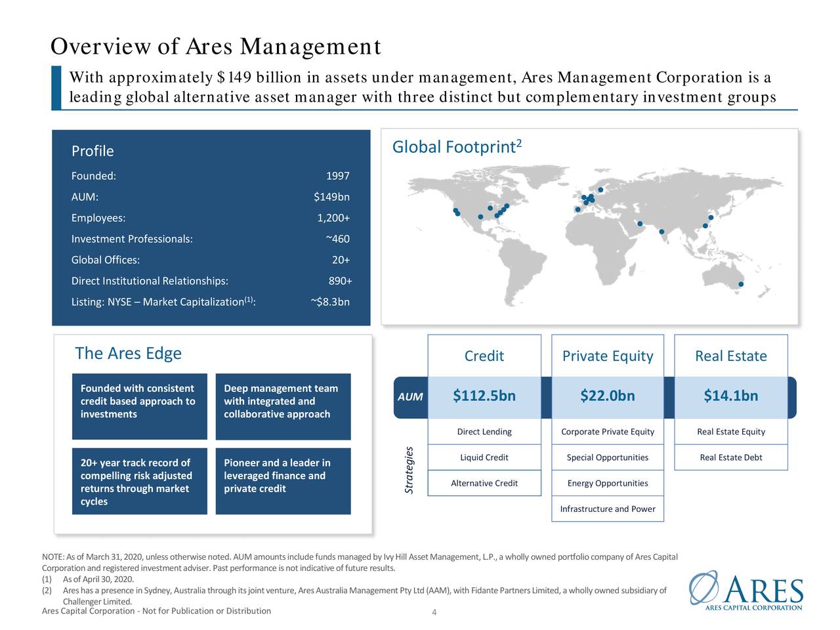
Task: Select the West Coast US map marker
Action: point(455,211)
